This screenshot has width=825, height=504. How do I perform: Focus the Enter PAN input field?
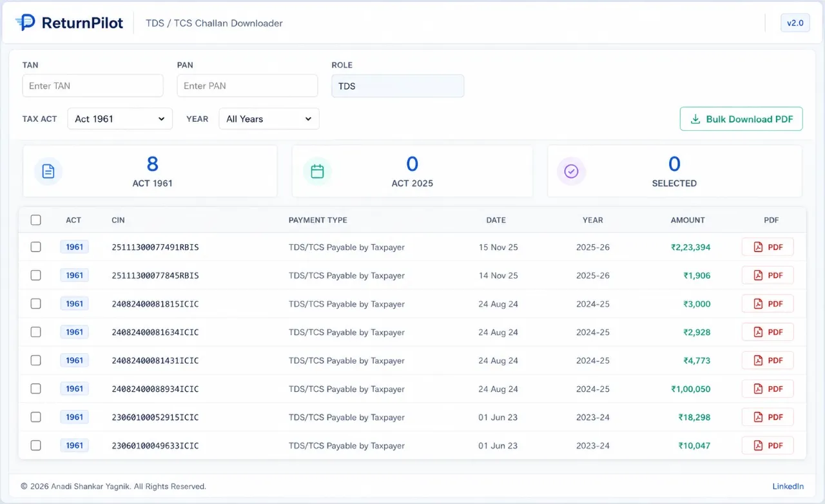tap(247, 86)
